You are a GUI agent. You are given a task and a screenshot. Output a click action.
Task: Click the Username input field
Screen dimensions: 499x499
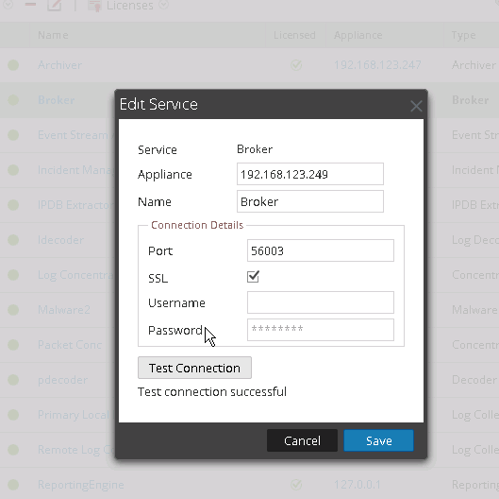320,302
